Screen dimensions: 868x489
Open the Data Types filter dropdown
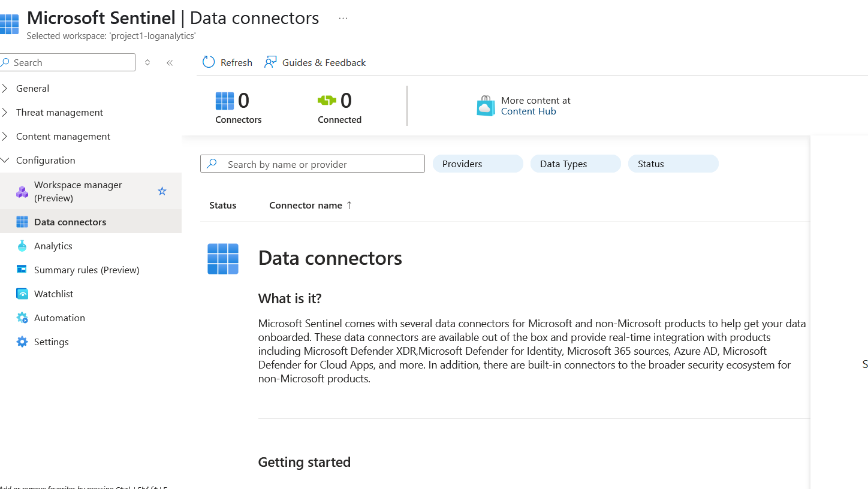(575, 164)
